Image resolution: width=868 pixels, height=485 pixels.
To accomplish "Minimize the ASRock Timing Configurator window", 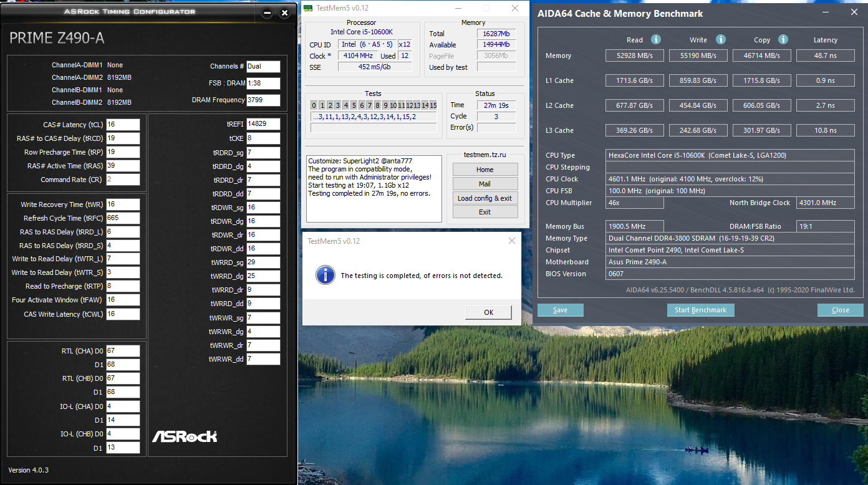I will point(267,12).
